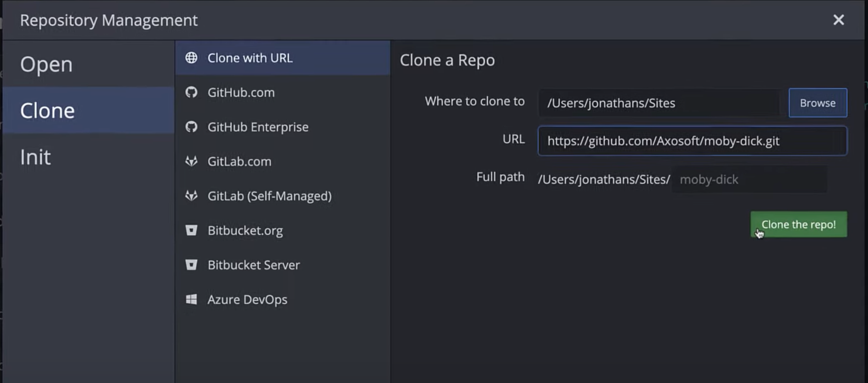This screenshot has width=868, height=383.
Task: Click the GitHub.com octocat icon
Action: [x=191, y=92]
